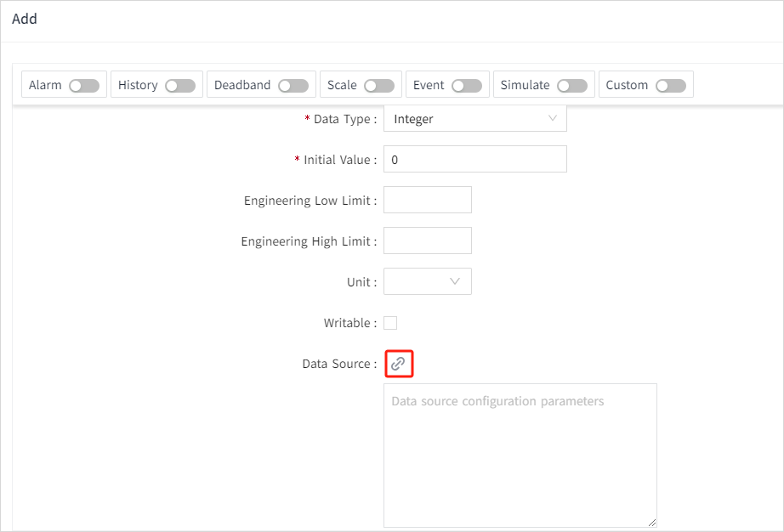The image size is (784, 532).
Task: Turn on the History toggle
Action: (x=180, y=86)
